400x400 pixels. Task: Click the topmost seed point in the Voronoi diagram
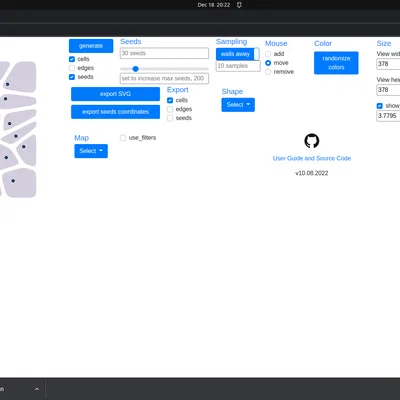tap(7, 84)
